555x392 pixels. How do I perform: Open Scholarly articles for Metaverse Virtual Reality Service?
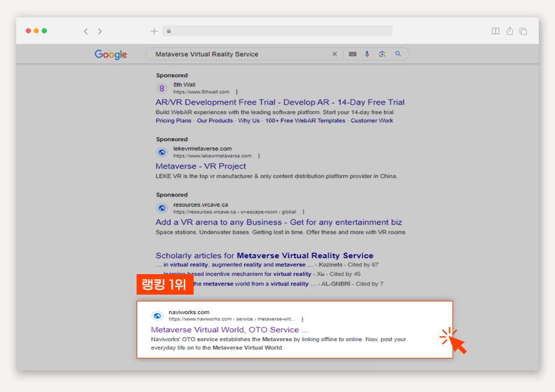click(264, 256)
